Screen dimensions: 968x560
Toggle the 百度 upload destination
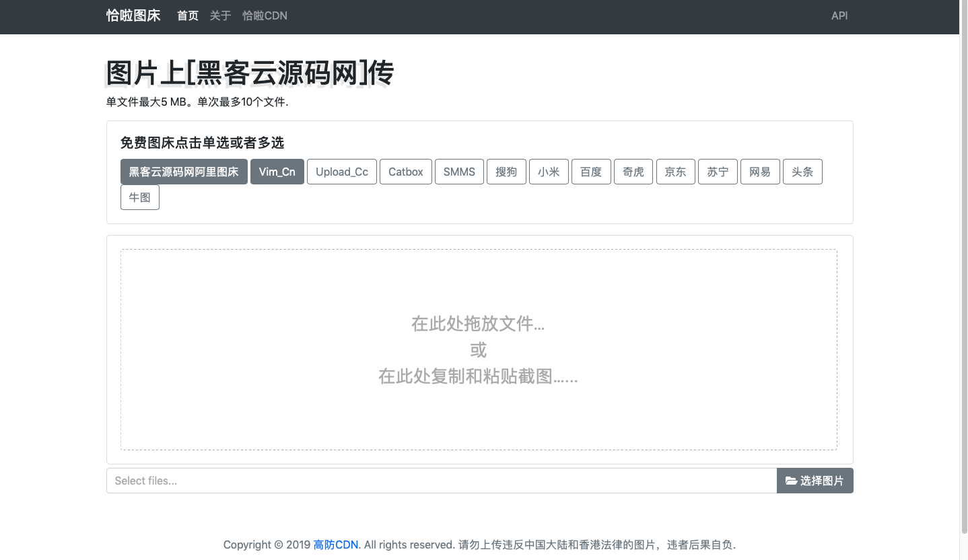click(x=591, y=172)
